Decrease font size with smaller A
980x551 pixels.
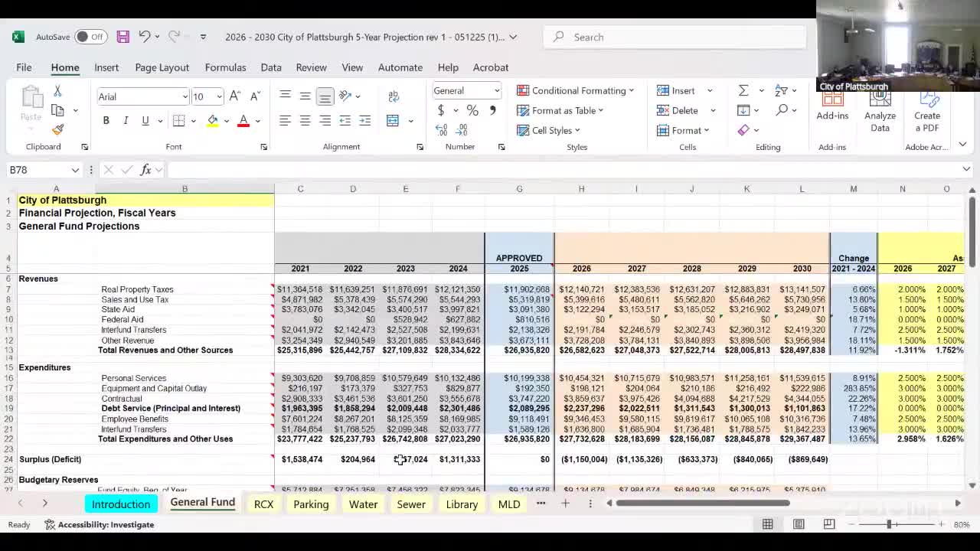(255, 96)
